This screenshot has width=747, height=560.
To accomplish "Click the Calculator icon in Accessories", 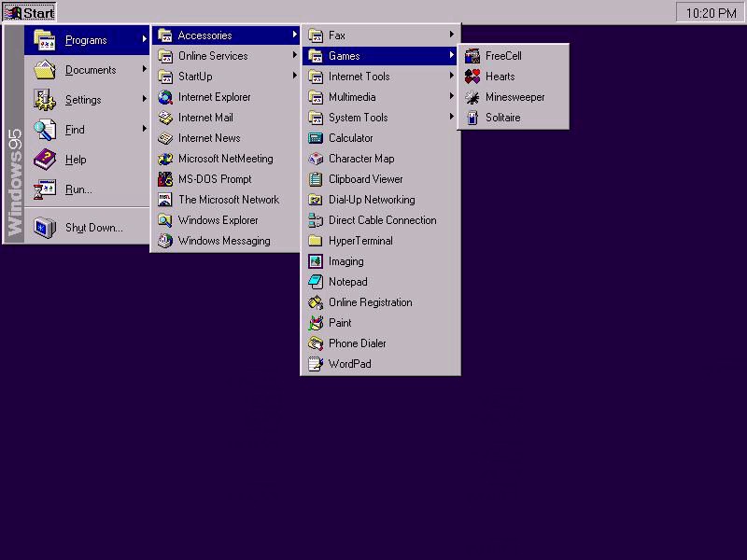I will point(316,138).
